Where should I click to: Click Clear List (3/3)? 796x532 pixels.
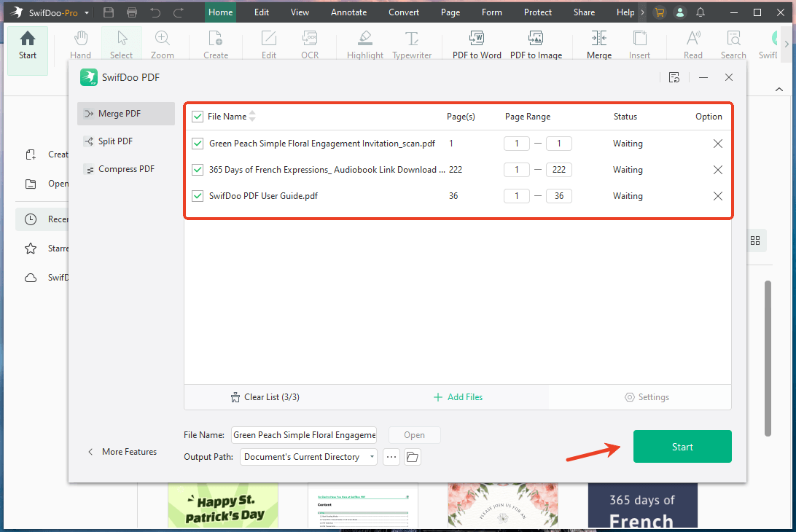coord(265,397)
